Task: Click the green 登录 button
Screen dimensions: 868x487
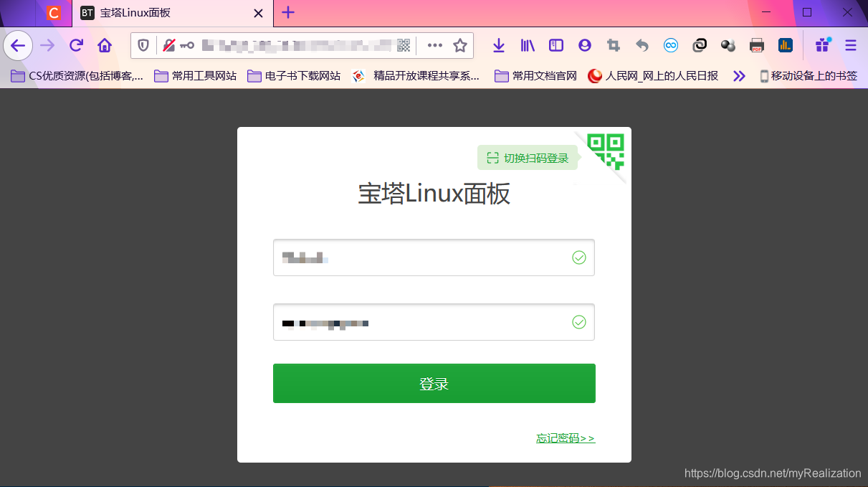Action: point(434,384)
